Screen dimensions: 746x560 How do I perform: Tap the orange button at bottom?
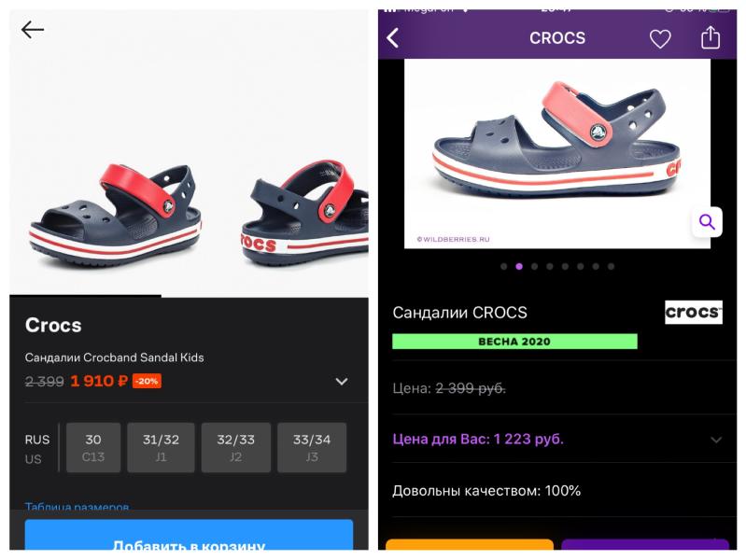pyautogui.click(x=470, y=545)
